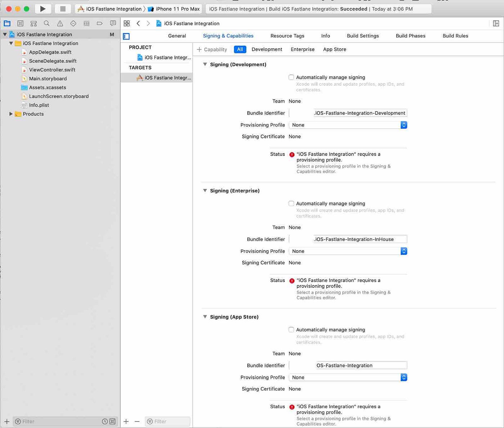The image size is (504, 428).
Task: Select iOS Fastlane Integration under PROJECT
Action: [164, 57]
